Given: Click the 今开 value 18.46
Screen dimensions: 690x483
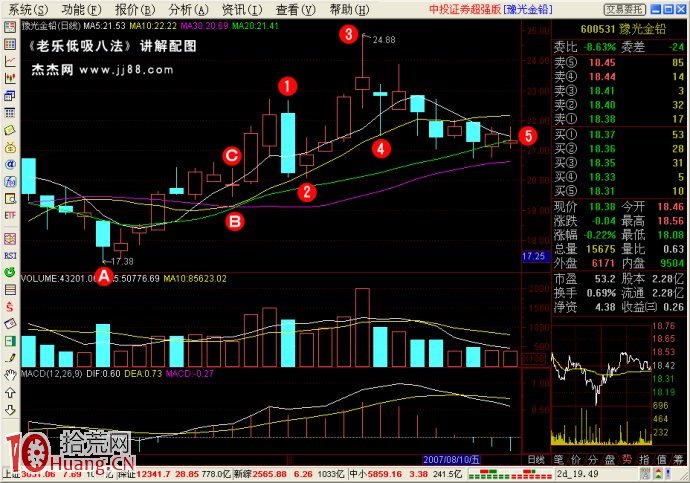Looking at the screenshot, I should 671,207.
